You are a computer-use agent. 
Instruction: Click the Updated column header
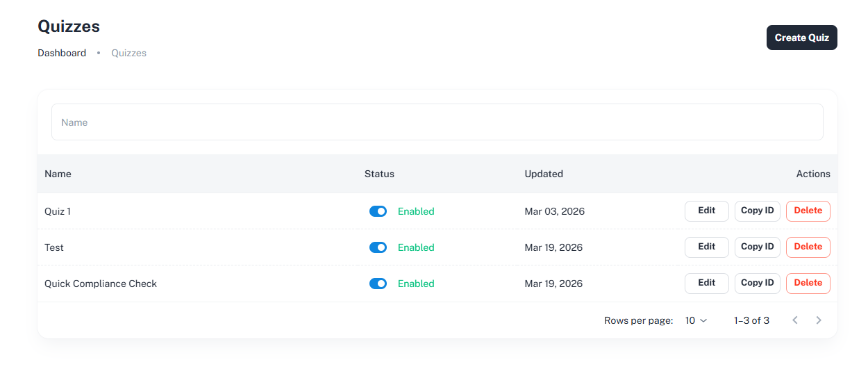544,174
